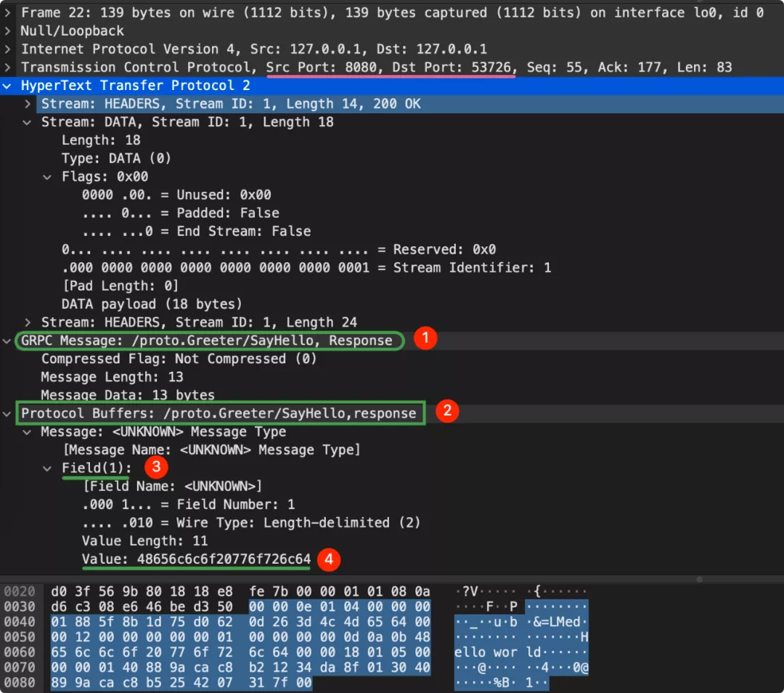Expand the Frame 22 row
784x693 pixels.
point(7,12)
